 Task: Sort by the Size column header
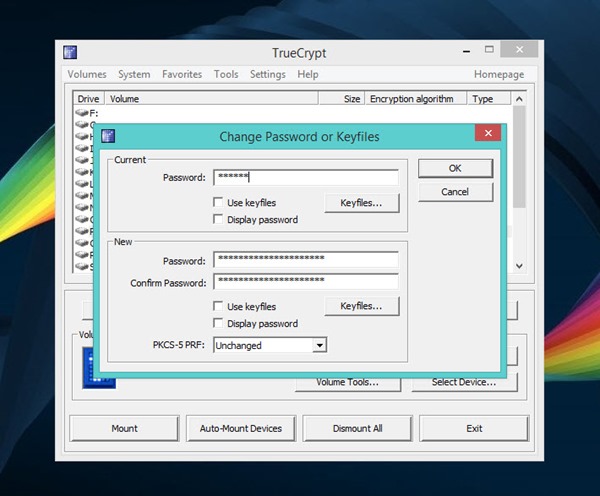coord(341,99)
